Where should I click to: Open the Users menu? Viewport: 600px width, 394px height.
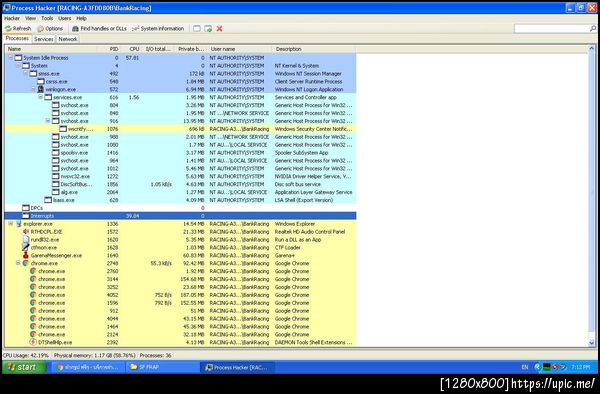click(65, 18)
